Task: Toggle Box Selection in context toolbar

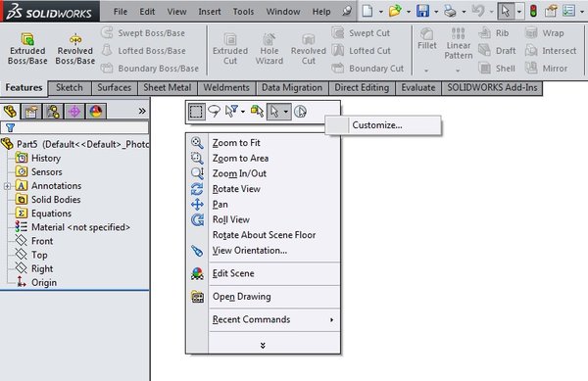Action: 196,112
